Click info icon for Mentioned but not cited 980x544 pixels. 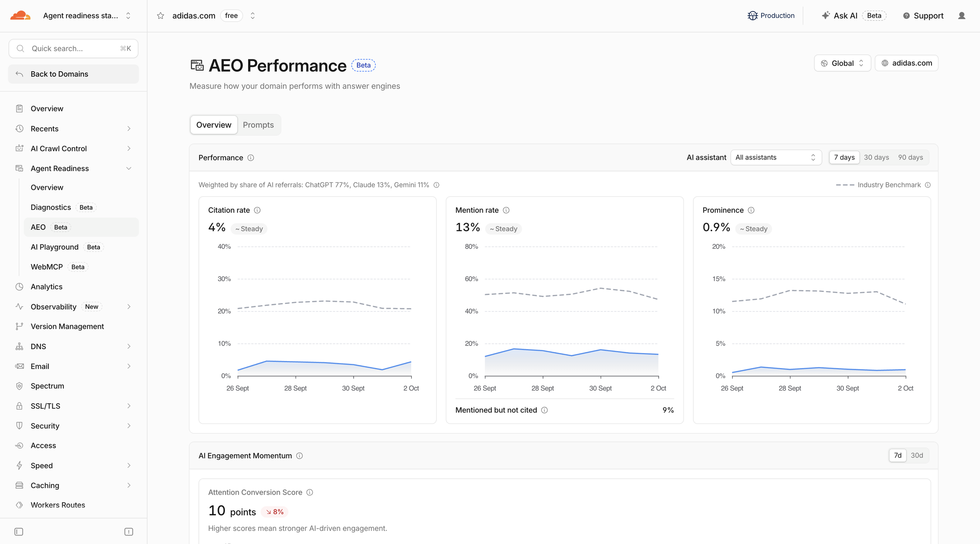544,410
